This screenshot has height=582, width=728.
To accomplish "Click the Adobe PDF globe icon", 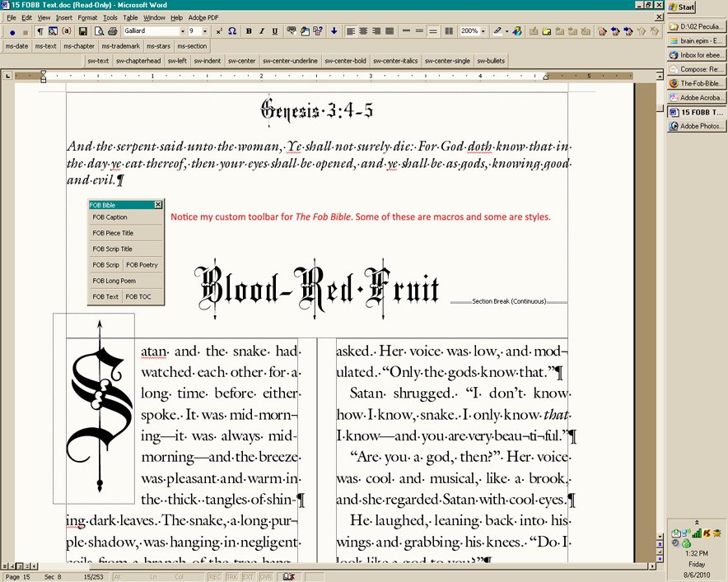I will [x=517, y=31].
